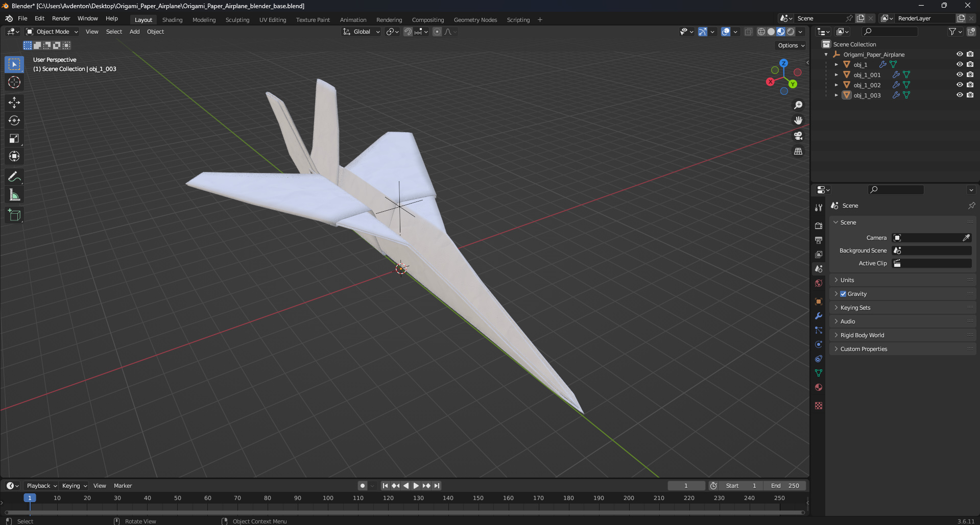The image size is (980, 525).
Task: Open the Object properties tab
Action: (819, 302)
